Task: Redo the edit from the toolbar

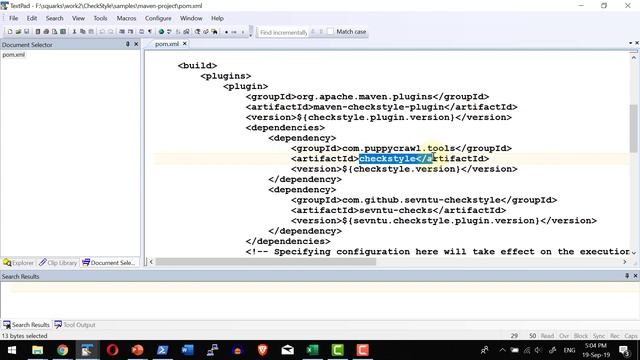Action: click(111, 31)
